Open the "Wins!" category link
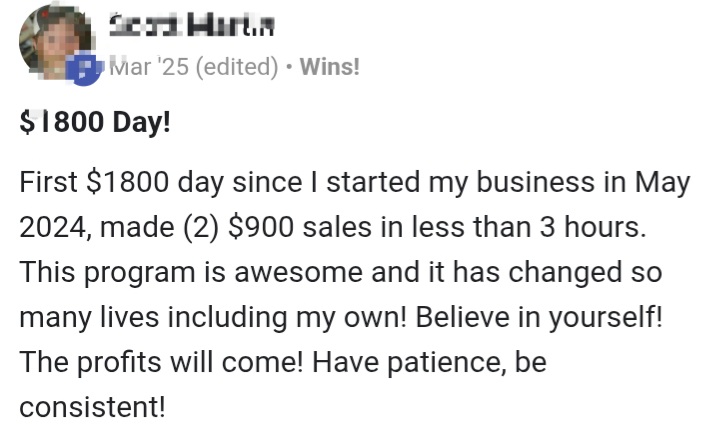This screenshot has height=424, width=709. 330,66
